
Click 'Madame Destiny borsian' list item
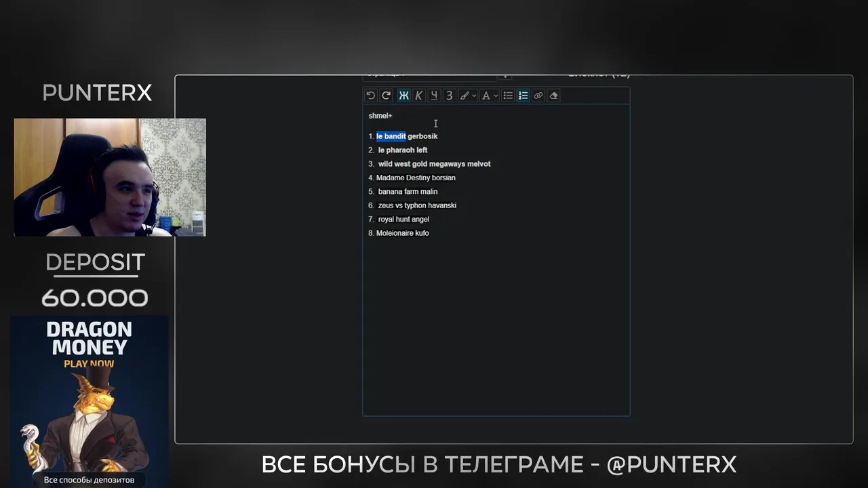[x=416, y=178]
